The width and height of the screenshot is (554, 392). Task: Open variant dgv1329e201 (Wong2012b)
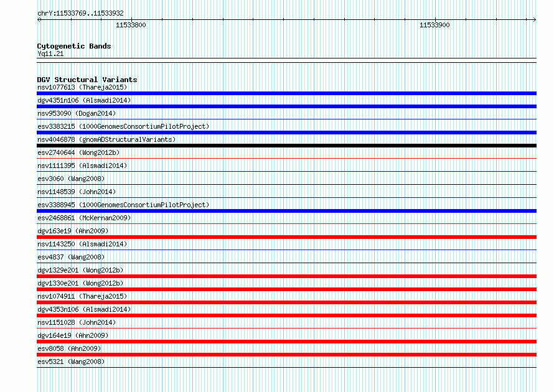click(x=80, y=270)
